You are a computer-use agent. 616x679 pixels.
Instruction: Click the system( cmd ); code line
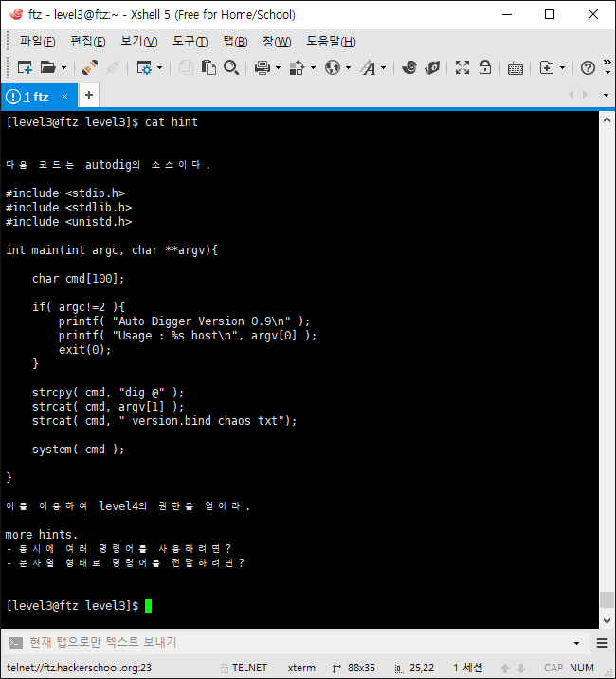79,450
